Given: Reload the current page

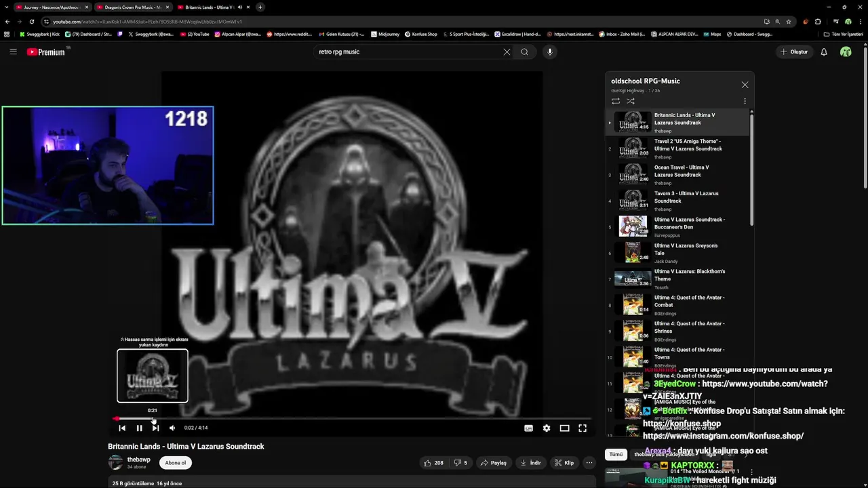Looking at the screenshot, I should 31,22.
